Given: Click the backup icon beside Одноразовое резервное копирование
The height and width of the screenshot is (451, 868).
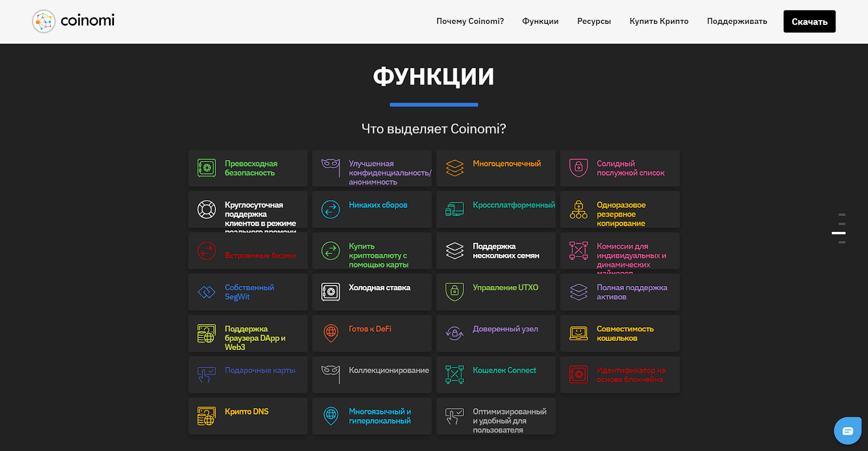Looking at the screenshot, I should [x=579, y=209].
